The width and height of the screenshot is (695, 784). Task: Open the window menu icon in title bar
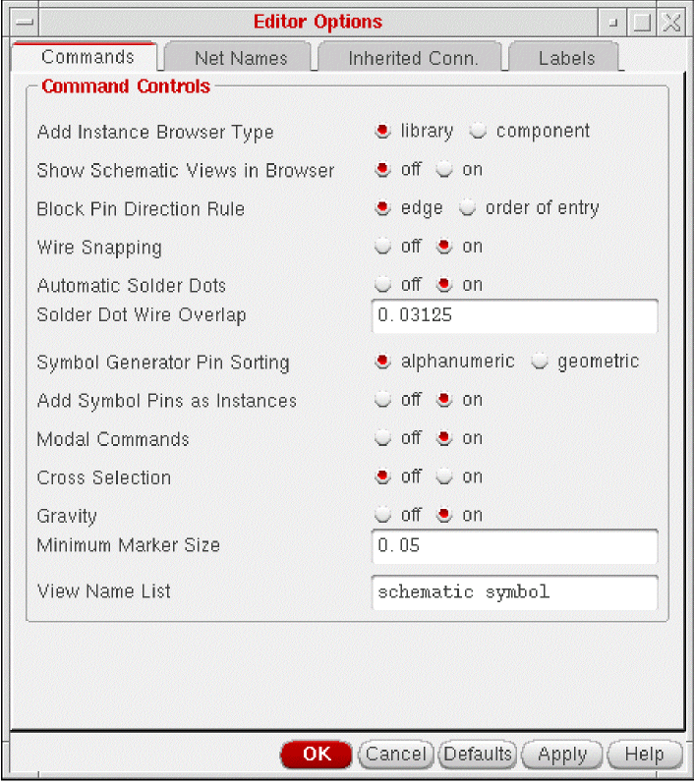25,22
